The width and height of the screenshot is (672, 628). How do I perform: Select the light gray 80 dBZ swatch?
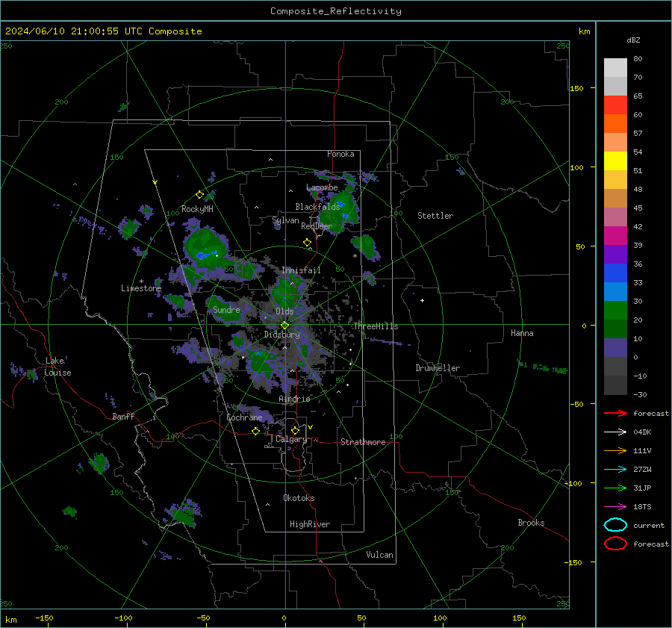point(615,67)
